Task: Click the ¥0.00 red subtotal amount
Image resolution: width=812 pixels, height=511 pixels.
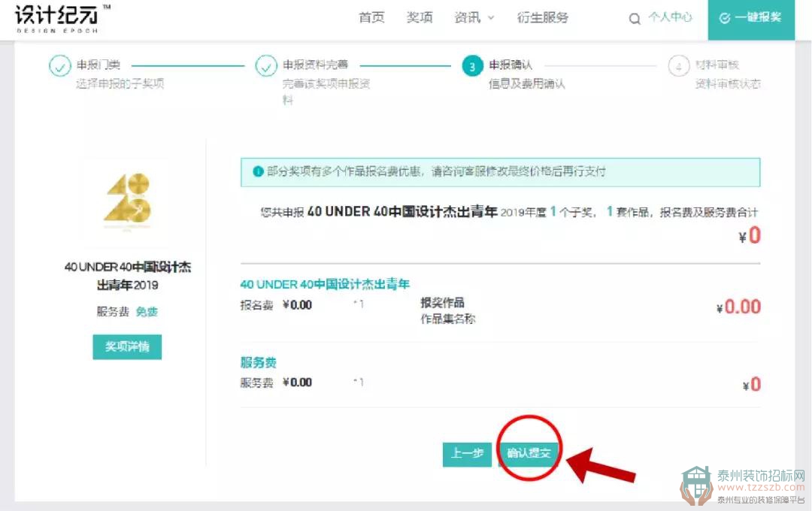Action: coord(738,307)
